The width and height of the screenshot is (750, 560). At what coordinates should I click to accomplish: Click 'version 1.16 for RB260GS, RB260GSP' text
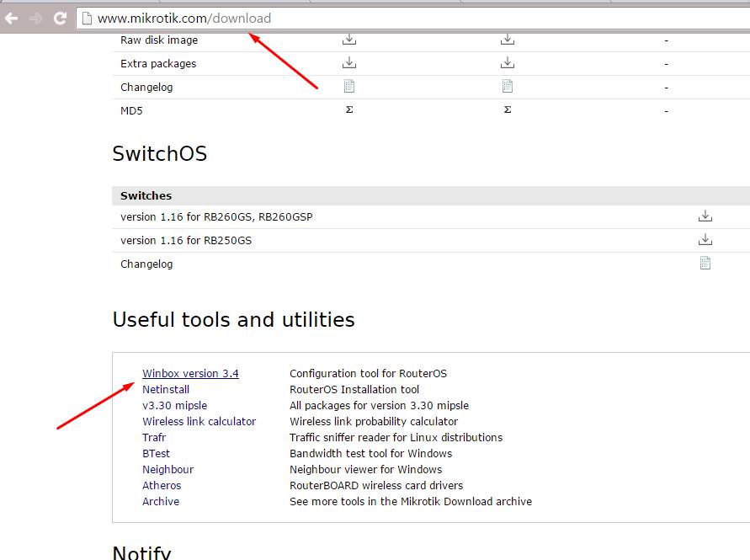click(216, 216)
